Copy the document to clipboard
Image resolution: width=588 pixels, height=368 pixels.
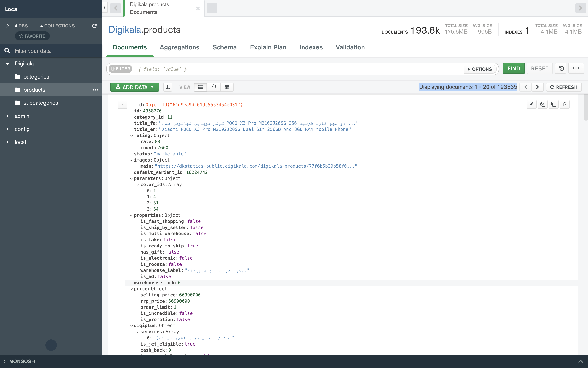click(542, 104)
